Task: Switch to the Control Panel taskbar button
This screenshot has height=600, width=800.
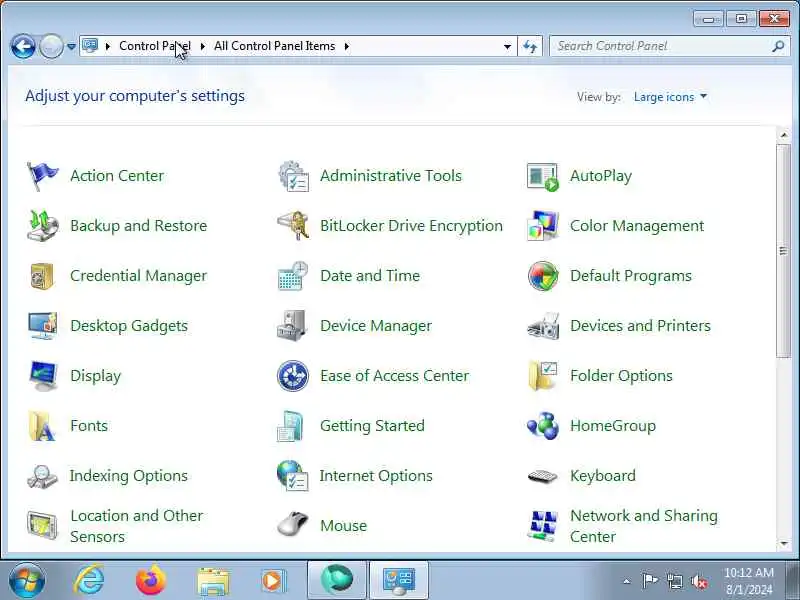Action: pyautogui.click(x=399, y=581)
